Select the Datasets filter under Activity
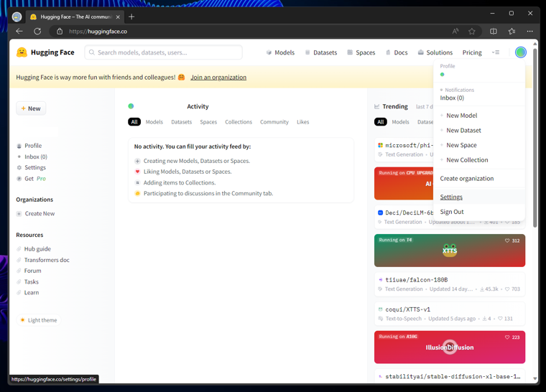 point(182,122)
